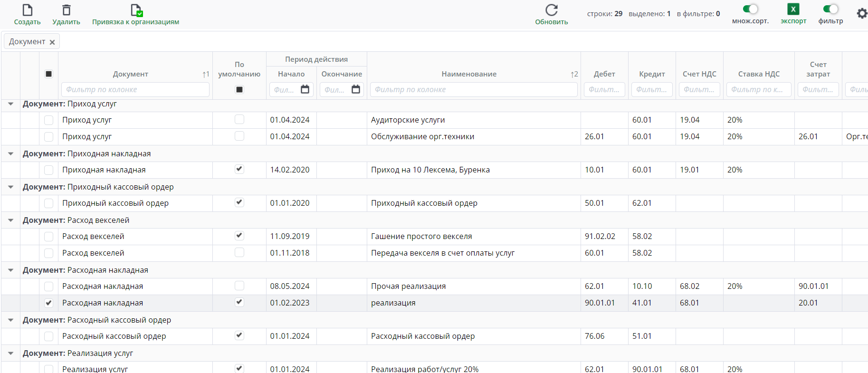Collapse the Приход услуг group

(11, 104)
